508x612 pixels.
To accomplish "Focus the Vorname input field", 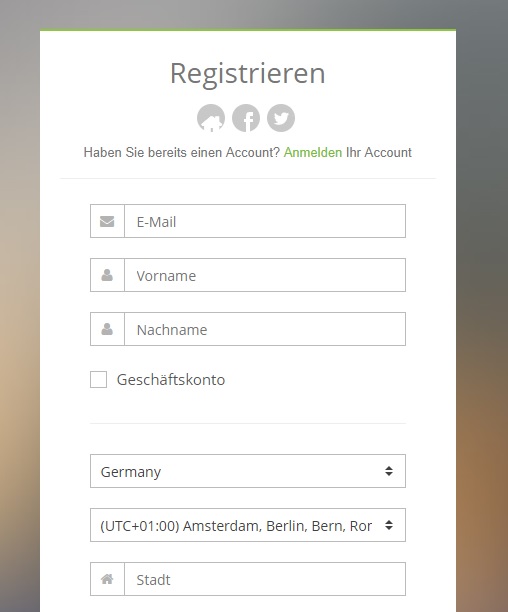I will (x=265, y=275).
